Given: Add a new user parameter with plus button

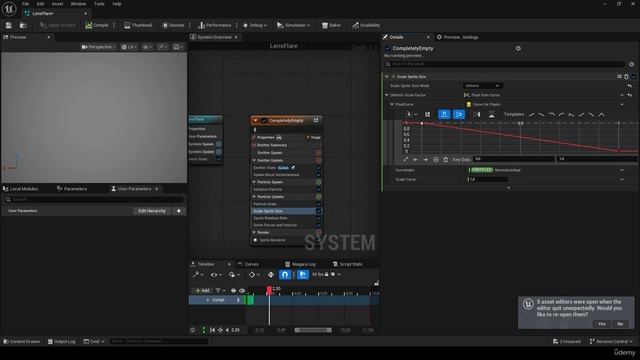Looking at the screenshot, I should click(179, 211).
